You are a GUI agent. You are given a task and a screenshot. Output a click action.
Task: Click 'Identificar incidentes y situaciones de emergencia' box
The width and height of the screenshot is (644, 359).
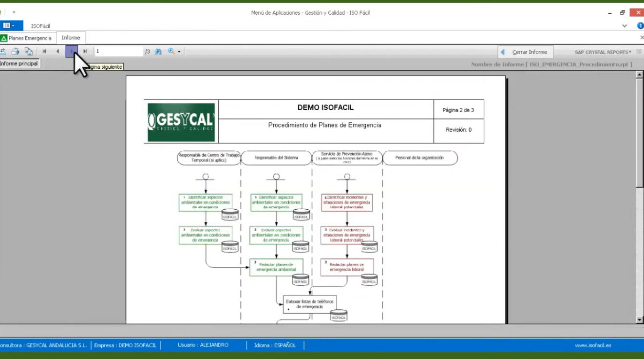pyautogui.click(x=347, y=202)
